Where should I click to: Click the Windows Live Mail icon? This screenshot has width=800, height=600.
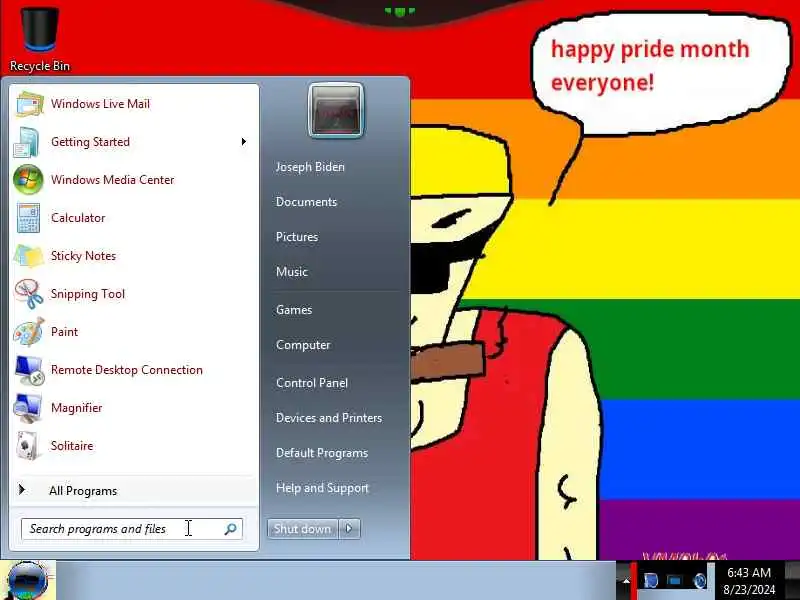click(x=29, y=104)
